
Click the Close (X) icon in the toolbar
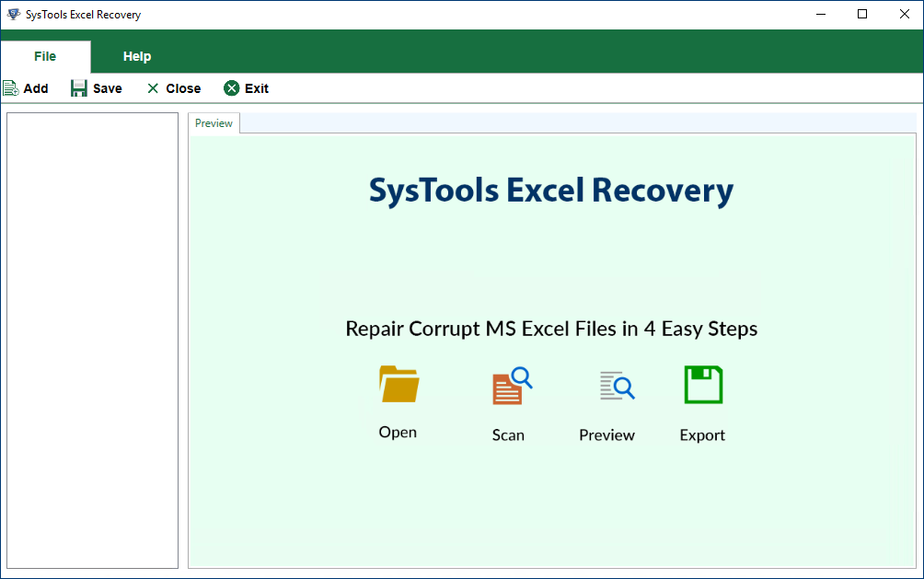coord(153,87)
